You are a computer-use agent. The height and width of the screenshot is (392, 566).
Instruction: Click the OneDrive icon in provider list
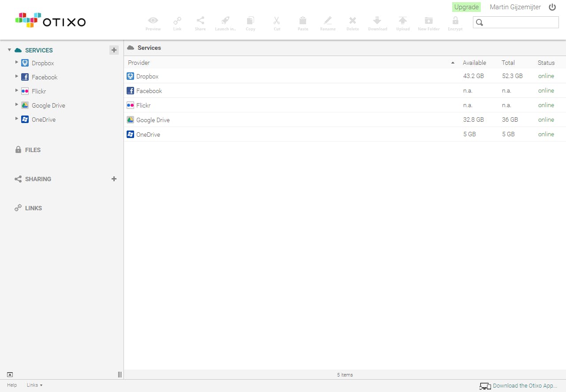tap(130, 134)
